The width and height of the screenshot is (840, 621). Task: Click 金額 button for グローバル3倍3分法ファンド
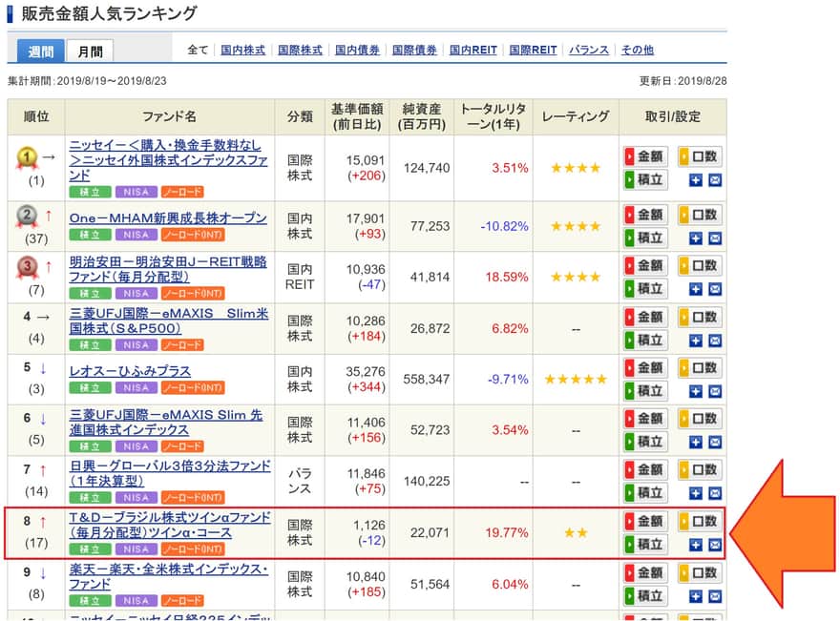645,469
